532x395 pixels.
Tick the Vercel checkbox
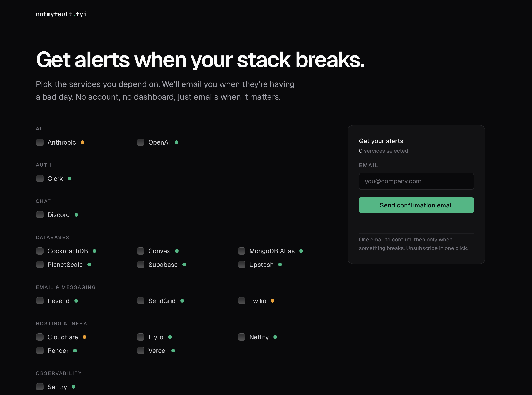(141, 351)
